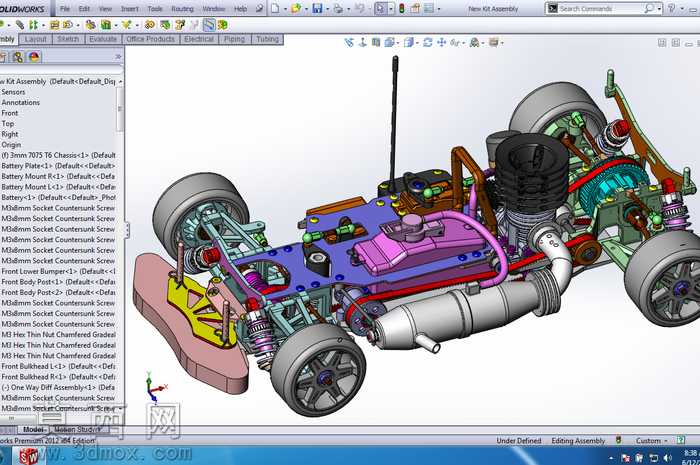The width and height of the screenshot is (700, 465).
Task: Open the Insert menu
Action: point(129,8)
